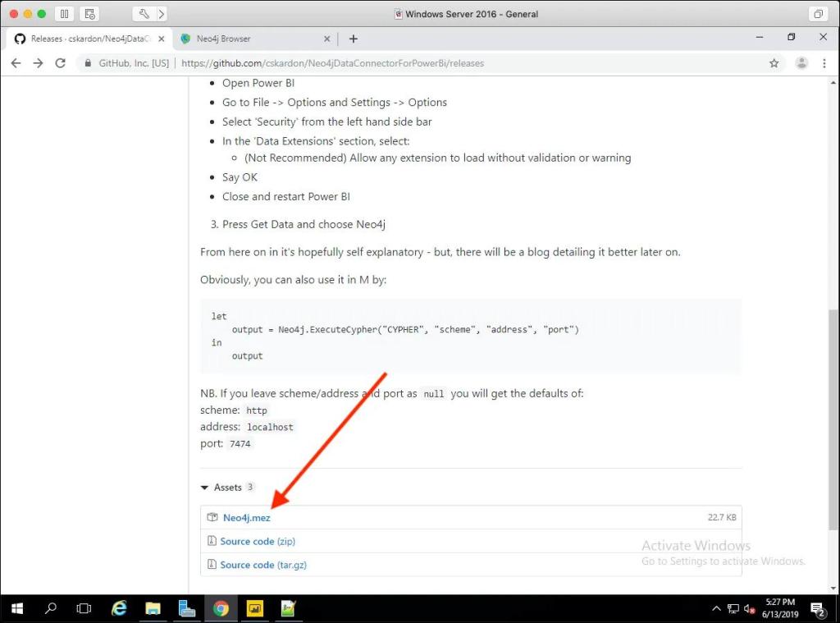840x623 pixels.
Task: Click 'Press Get Data and choose Neo4j' step
Action: coord(304,224)
